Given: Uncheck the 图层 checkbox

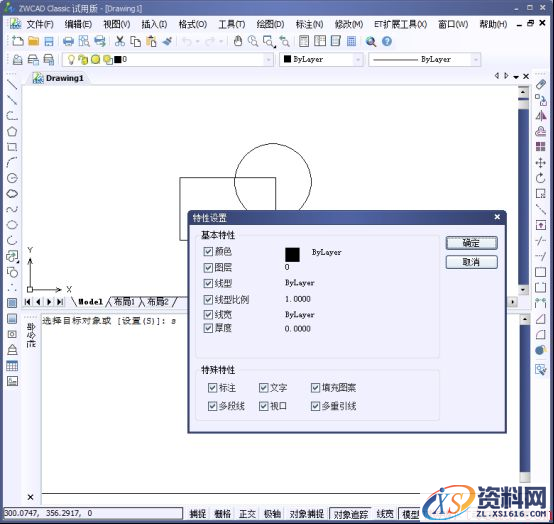Looking at the screenshot, I should (208, 267).
